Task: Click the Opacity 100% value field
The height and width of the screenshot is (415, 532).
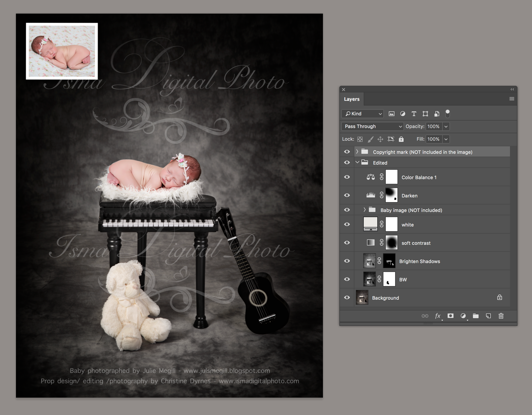Action: pyautogui.click(x=434, y=126)
